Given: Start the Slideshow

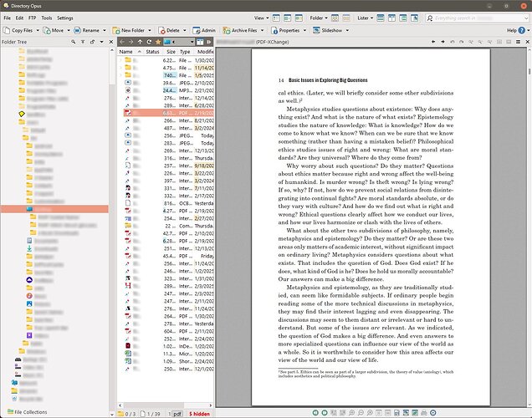Looking at the screenshot, I should coord(328,30).
